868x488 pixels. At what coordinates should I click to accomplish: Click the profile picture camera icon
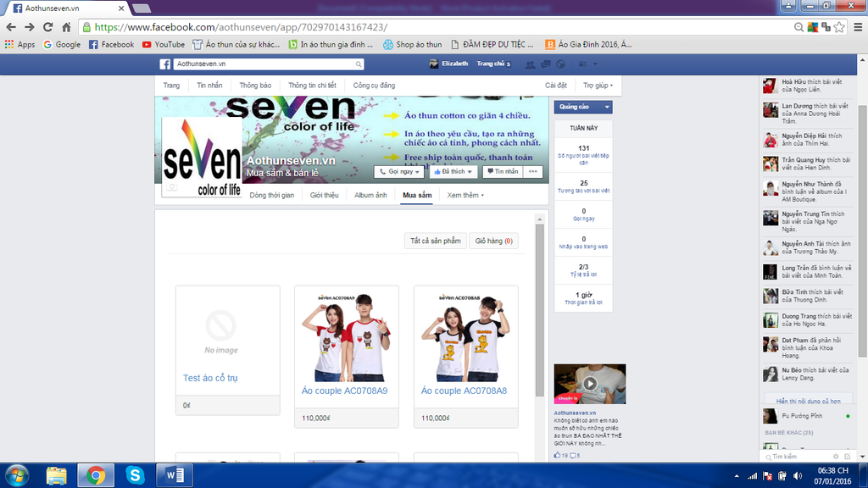click(172, 186)
